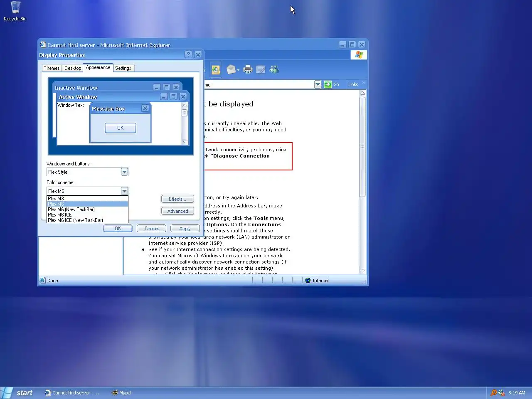The width and height of the screenshot is (532, 399).
Task: Click the preview Window Text label
Action: click(x=71, y=105)
